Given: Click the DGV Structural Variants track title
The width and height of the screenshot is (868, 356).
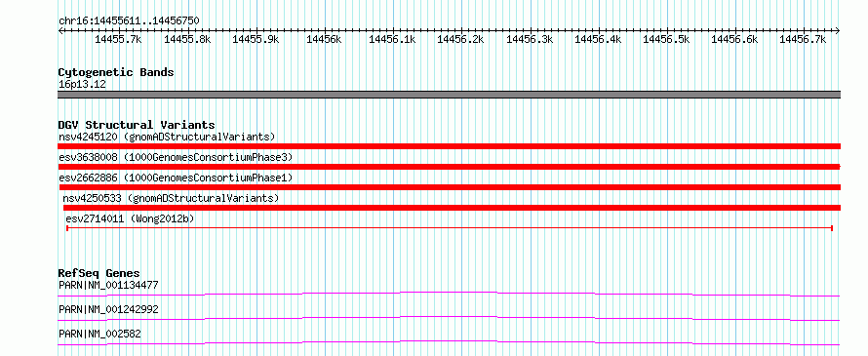Looking at the screenshot, I should [x=137, y=125].
